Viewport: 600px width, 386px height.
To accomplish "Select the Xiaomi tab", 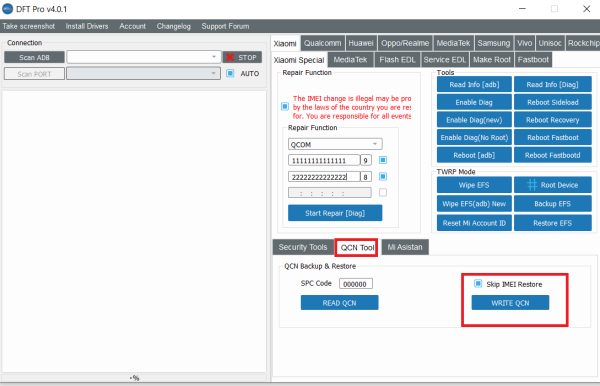I will click(285, 43).
